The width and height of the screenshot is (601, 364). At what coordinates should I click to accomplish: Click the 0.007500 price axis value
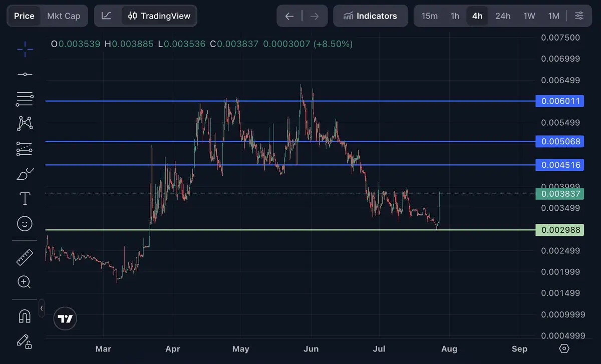click(560, 38)
